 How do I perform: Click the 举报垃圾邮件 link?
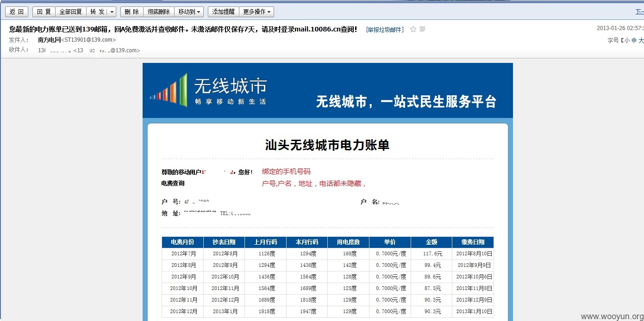(385, 30)
